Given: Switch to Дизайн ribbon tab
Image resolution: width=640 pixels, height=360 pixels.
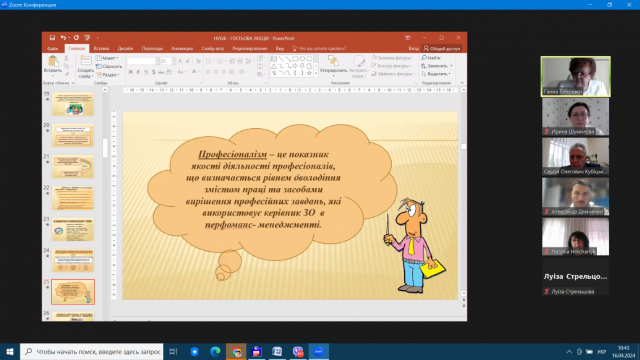Looking at the screenshot, I should coord(125,49).
